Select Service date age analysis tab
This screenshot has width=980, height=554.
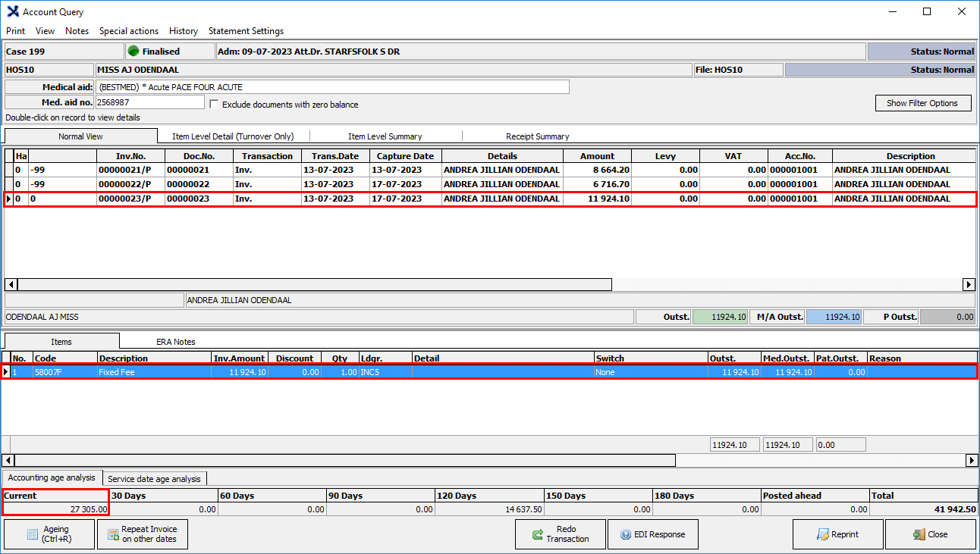click(x=154, y=479)
